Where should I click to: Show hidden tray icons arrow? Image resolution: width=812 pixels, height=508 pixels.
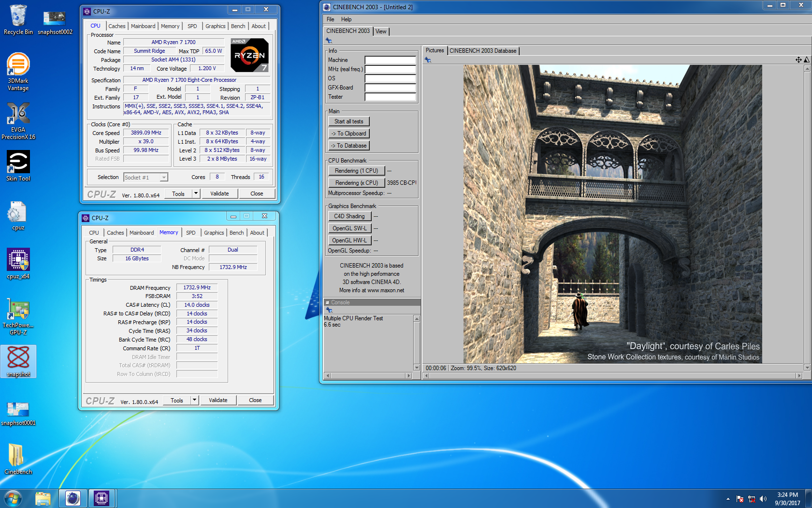(x=728, y=499)
